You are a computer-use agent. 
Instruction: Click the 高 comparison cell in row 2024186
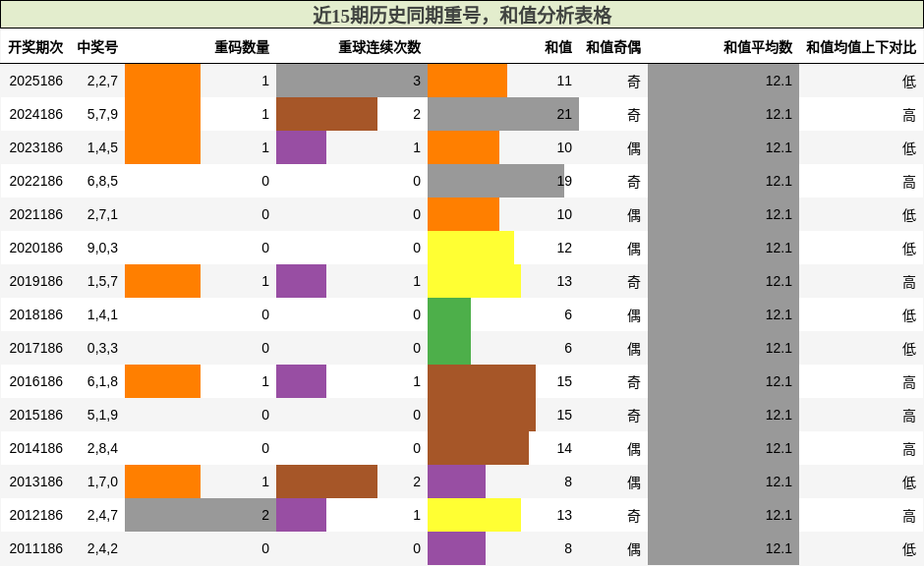click(909, 115)
